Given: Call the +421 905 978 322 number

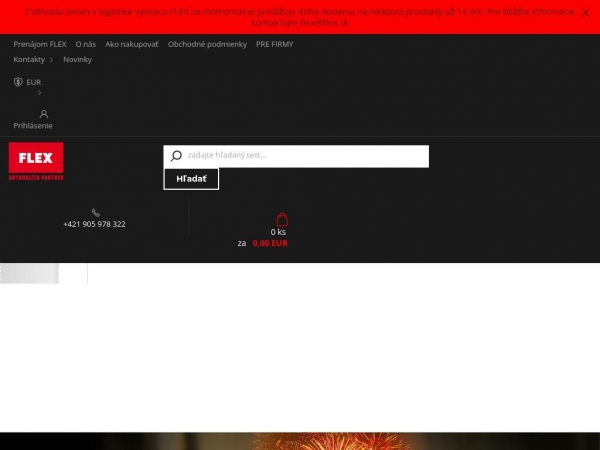Looking at the screenshot, I should (95, 224).
